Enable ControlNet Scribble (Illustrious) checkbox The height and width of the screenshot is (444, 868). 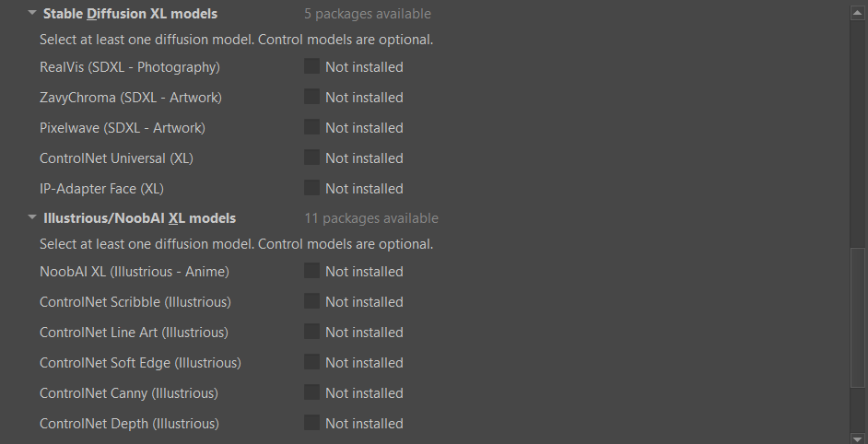coord(311,302)
